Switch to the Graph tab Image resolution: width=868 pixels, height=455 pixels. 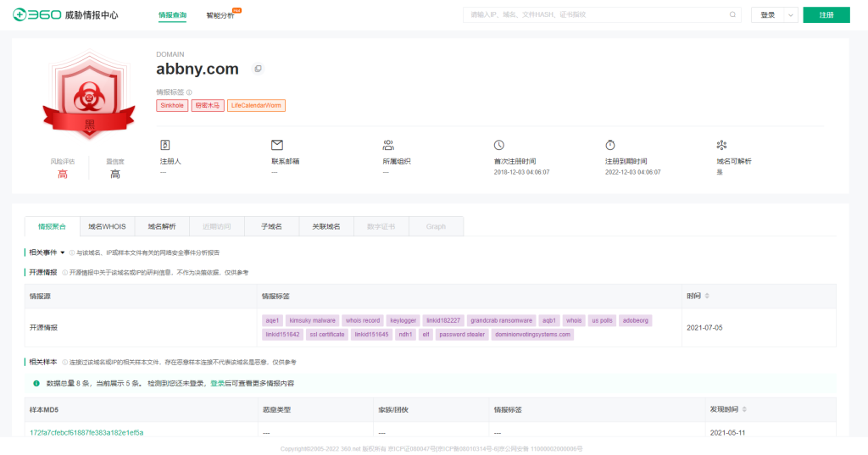[x=436, y=226]
